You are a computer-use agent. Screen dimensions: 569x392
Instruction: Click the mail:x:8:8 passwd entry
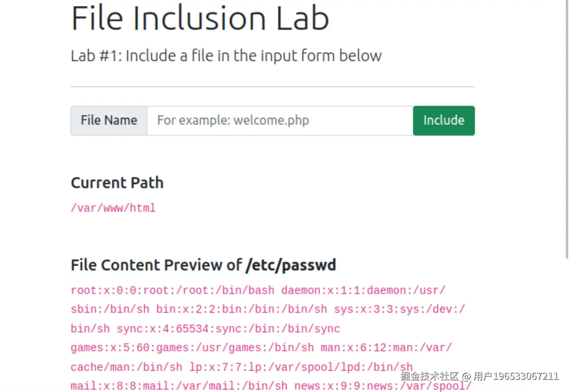179,386
